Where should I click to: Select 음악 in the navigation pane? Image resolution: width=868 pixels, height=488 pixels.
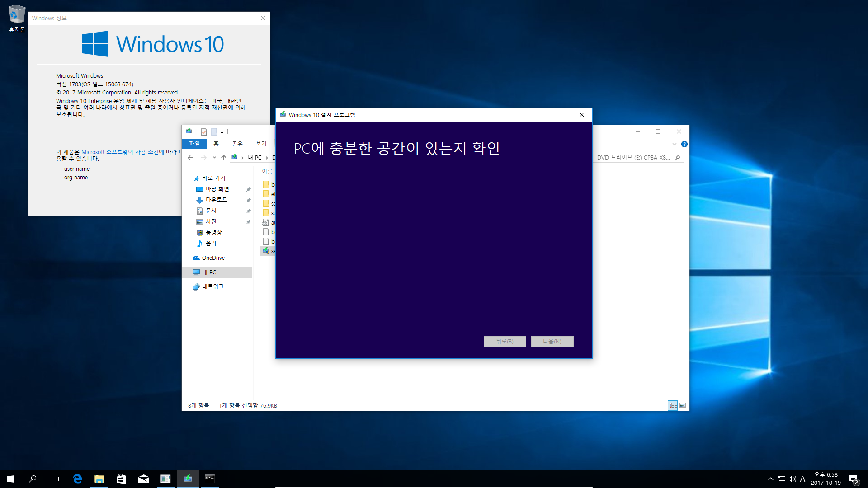pyautogui.click(x=211, y=243)
